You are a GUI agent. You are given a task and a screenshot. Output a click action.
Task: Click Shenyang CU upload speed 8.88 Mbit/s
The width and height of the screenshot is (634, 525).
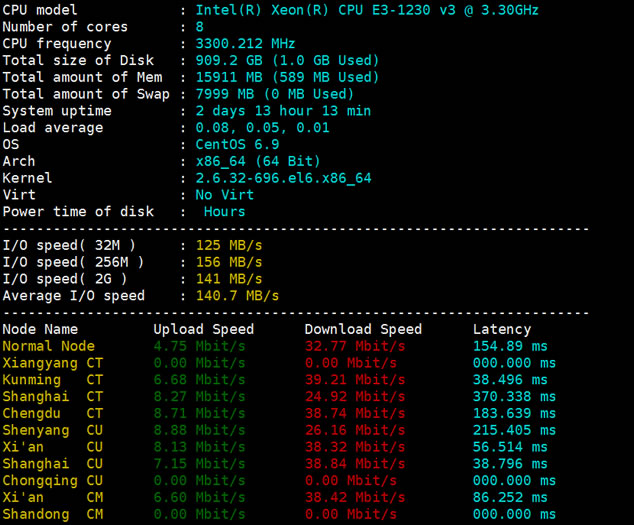(199, 430)
